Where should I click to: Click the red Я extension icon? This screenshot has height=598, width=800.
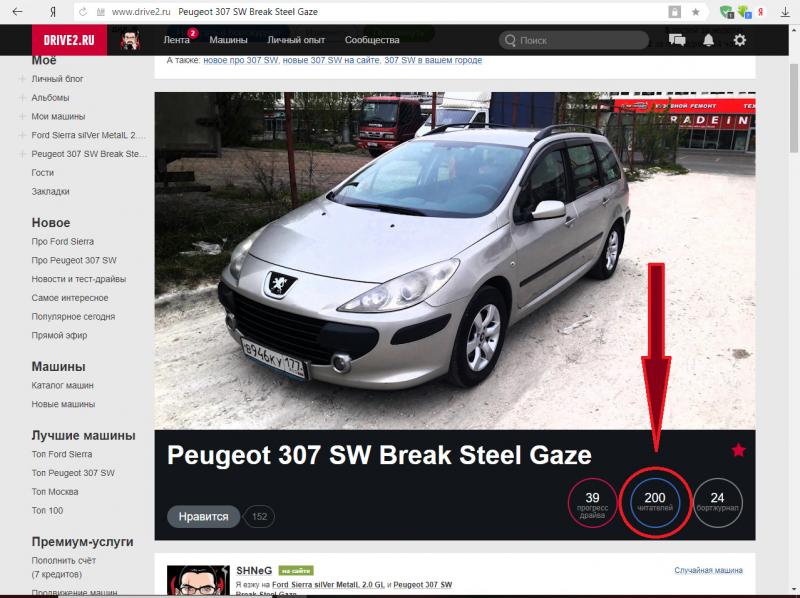761,12
